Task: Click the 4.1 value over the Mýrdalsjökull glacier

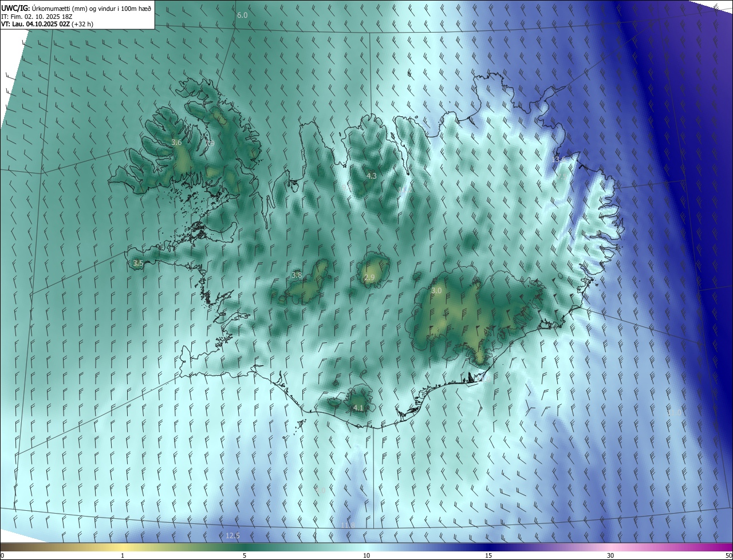Action: (358, 408)
